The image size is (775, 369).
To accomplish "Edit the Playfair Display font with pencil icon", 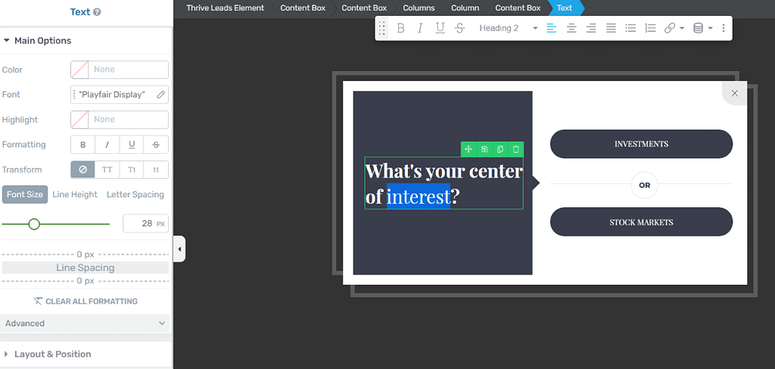I will coord(161,95).
